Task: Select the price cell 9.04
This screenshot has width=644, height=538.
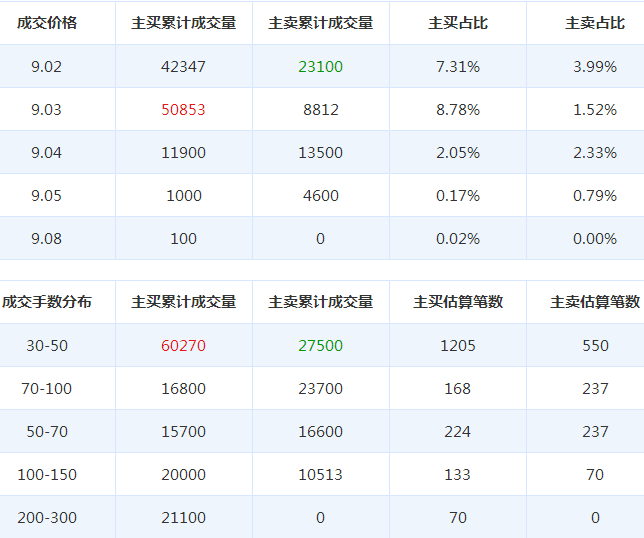Action: (46, 153)
